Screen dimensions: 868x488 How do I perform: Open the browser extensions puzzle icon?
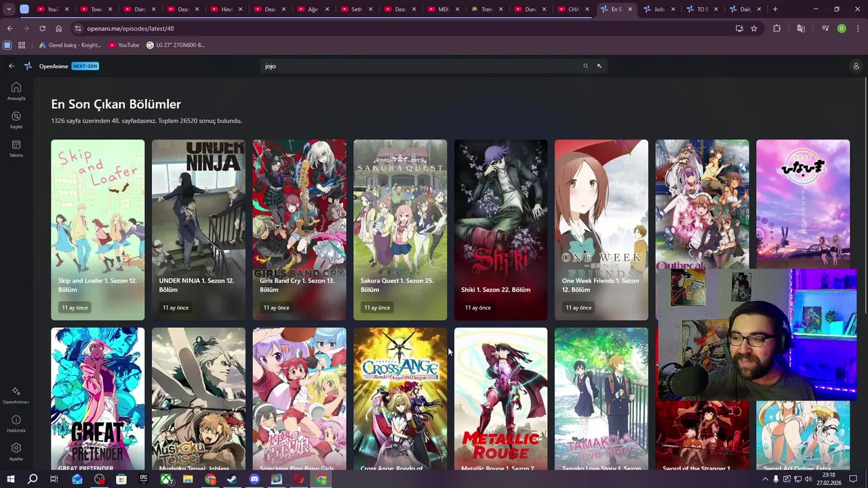point(777,28)
